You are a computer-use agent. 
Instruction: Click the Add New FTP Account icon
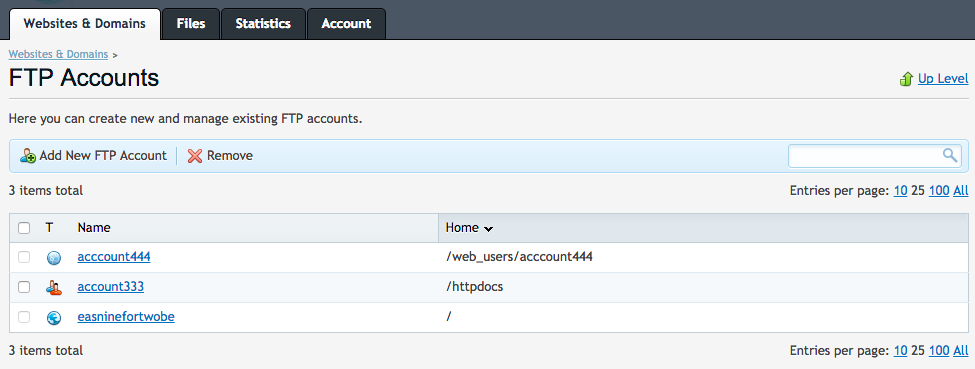pyautogui.click(x=28, y=156)
